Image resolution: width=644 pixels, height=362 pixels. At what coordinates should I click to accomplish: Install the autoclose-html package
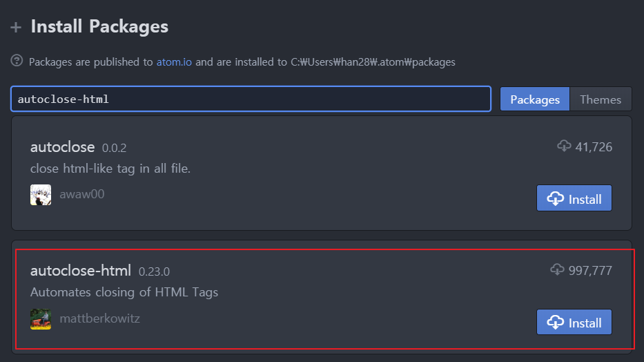[x=574, y=322]
